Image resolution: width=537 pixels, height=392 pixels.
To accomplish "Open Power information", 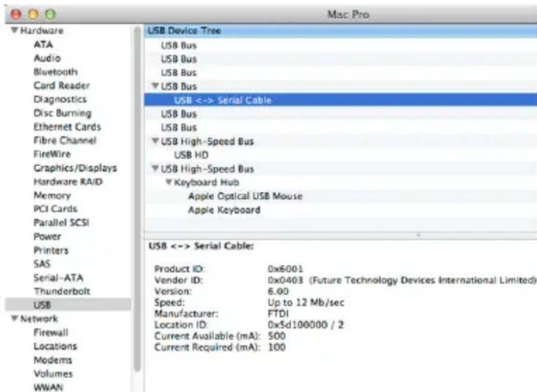I will [47, 236].
